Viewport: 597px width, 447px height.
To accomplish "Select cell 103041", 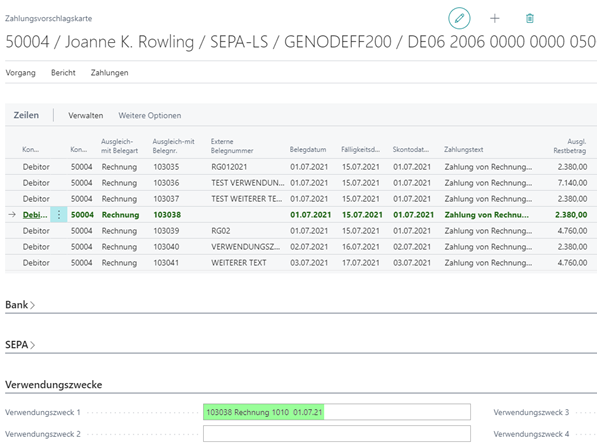I will coord(166,263).
